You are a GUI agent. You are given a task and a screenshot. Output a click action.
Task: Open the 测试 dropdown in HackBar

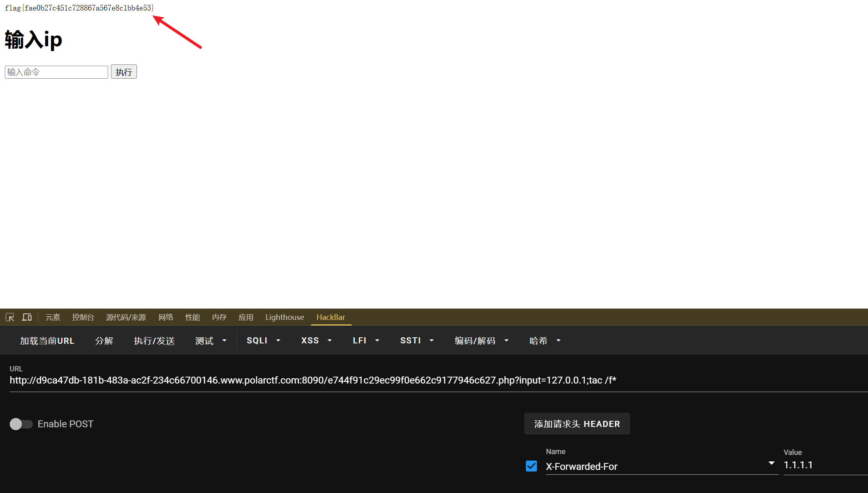click(x=210, y=341)
